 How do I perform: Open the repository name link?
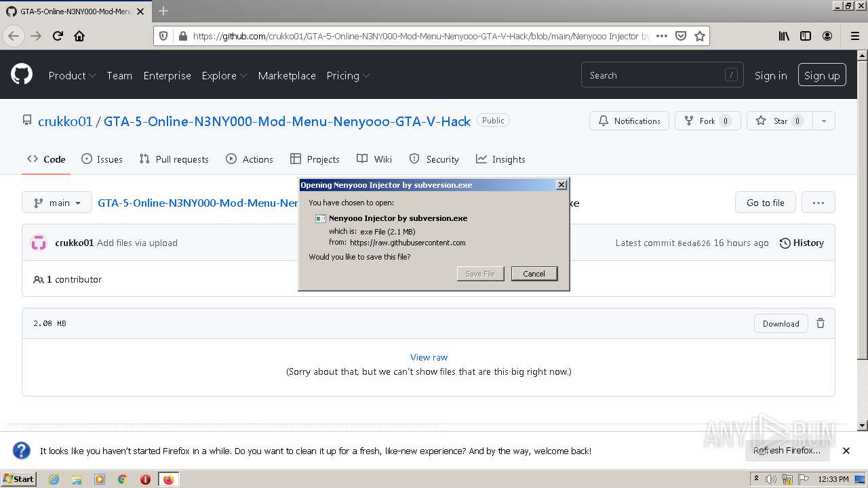point(287,121)
